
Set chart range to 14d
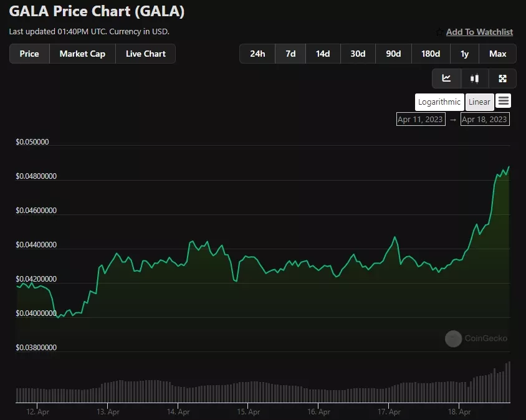click(323, 54)
